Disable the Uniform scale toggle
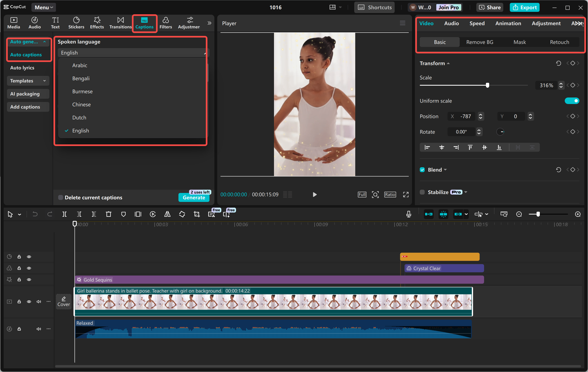This screenshot has height=372, width=588. (x=572, y=101)
